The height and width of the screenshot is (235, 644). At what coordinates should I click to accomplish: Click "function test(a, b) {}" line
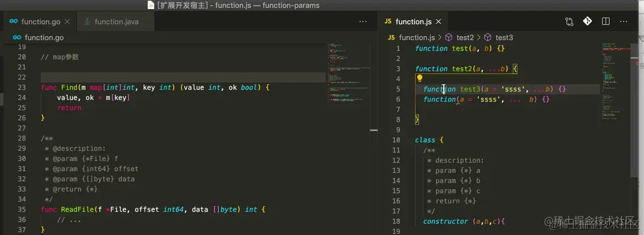(x=460, y=49)
